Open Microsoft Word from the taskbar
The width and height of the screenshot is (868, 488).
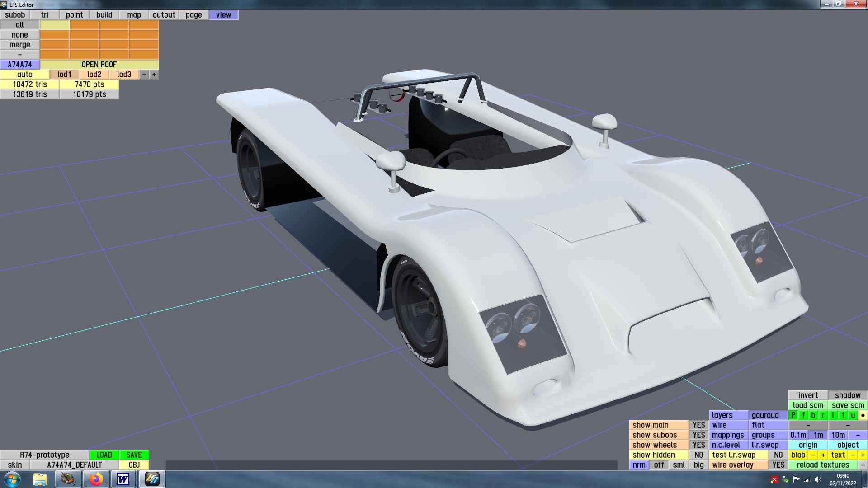click(x=123, y=479)
